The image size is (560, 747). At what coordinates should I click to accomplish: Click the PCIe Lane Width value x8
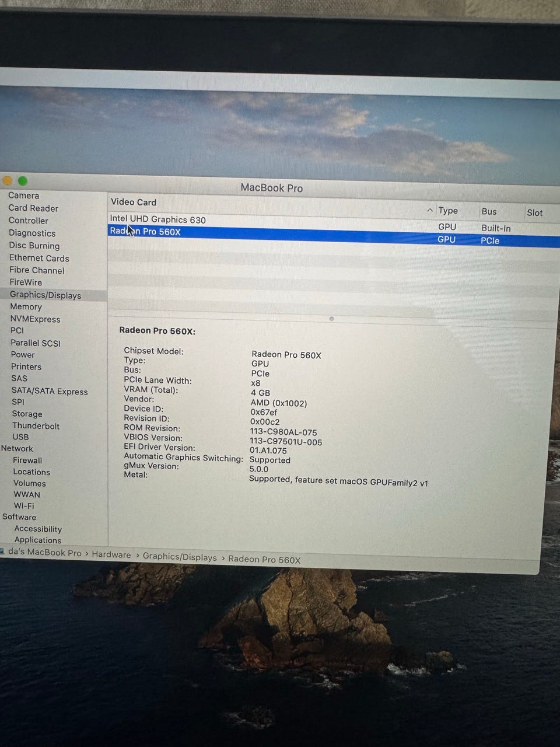pos(256,383)
